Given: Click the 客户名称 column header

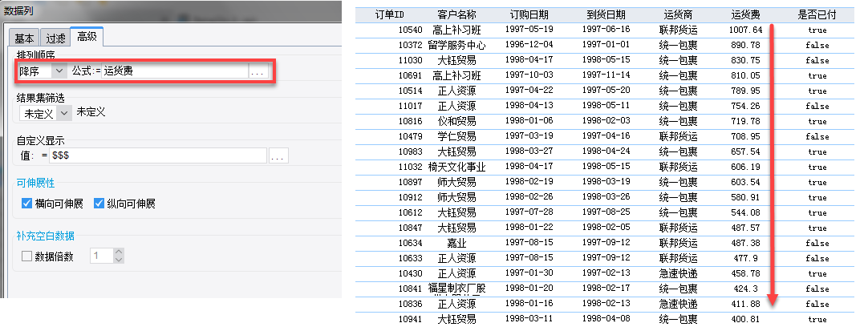Looking at the screenshot, I should (456, 15).
